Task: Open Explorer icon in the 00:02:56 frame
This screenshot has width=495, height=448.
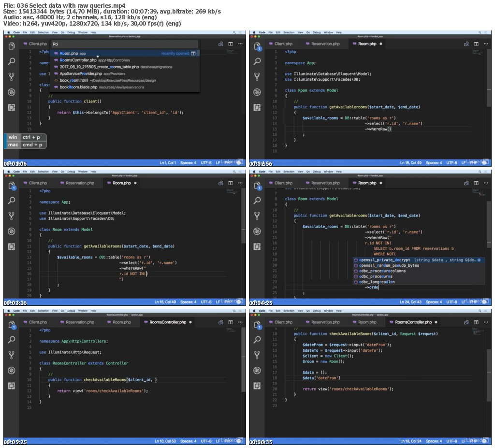Action: tap(257, 46)
